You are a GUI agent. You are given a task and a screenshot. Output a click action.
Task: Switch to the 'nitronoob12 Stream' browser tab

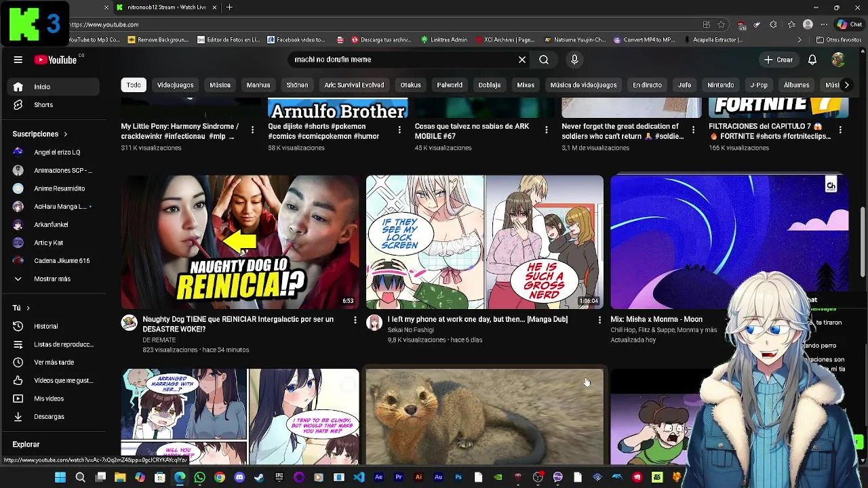coord(167,7)
